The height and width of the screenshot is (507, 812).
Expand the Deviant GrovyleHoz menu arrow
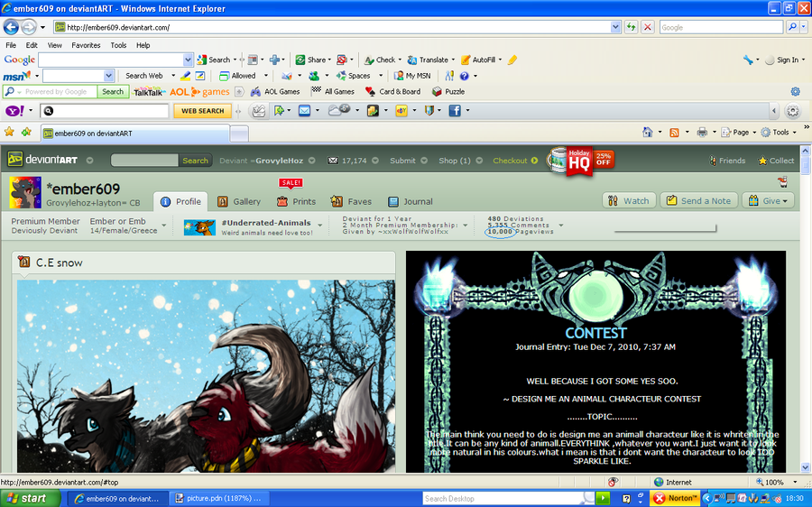(312, 161)
